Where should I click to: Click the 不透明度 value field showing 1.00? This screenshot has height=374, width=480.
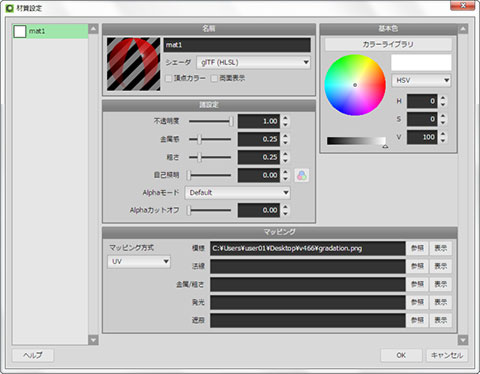coord(259,121)
